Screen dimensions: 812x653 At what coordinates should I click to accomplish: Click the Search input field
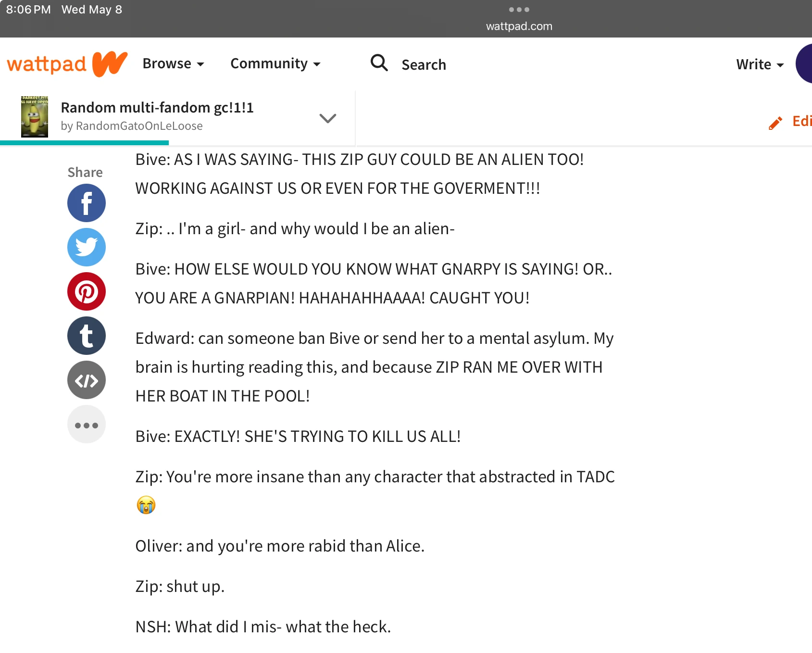(424, 64)
